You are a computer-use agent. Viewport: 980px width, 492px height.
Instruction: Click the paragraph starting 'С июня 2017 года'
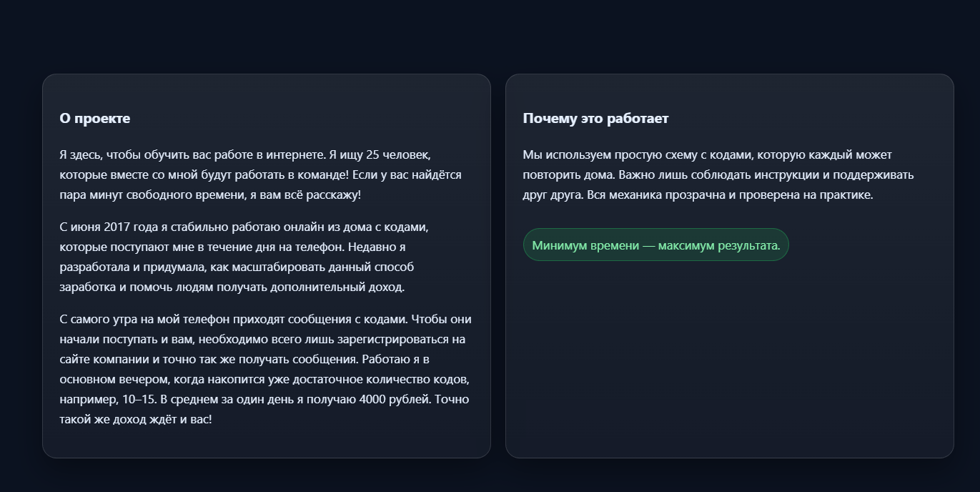tap(244, 257)
